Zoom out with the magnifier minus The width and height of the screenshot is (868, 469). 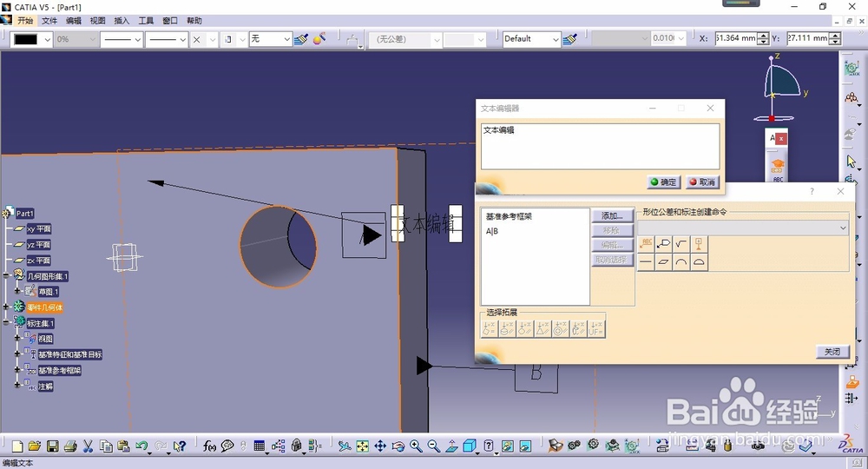(433, 446)
